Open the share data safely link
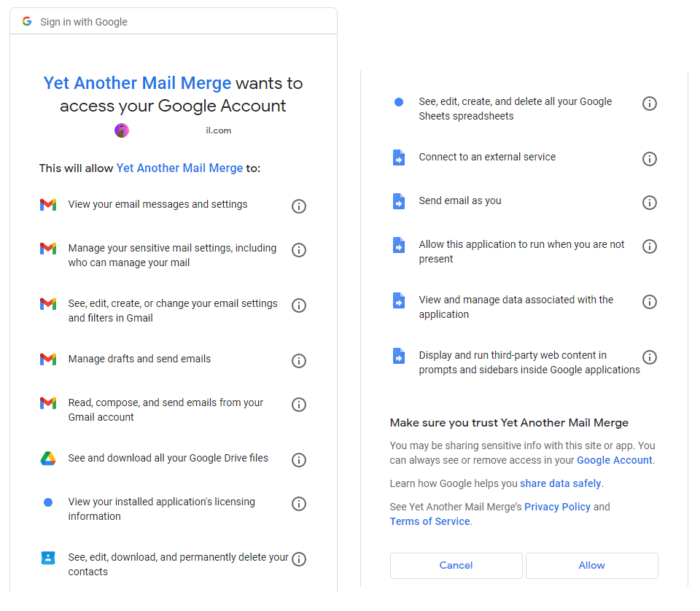Screen dimensions: 700x611 (561, 483)
